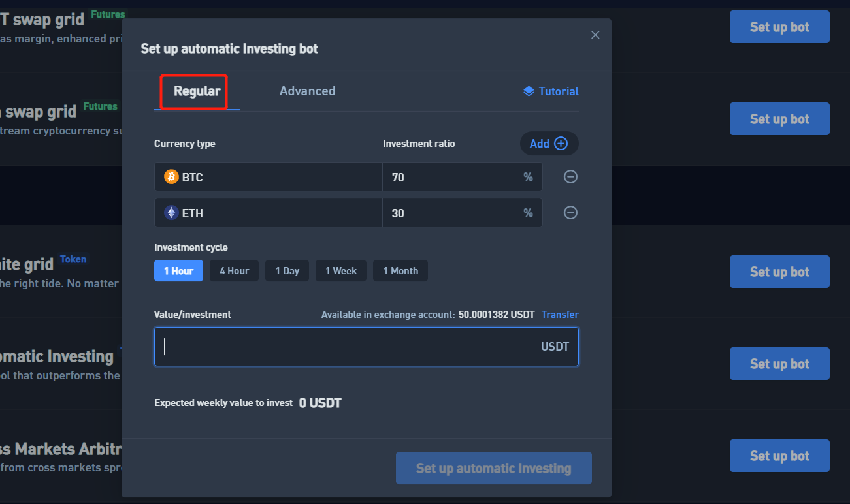Choose the 1 Day investment cycle

point(287,271)
